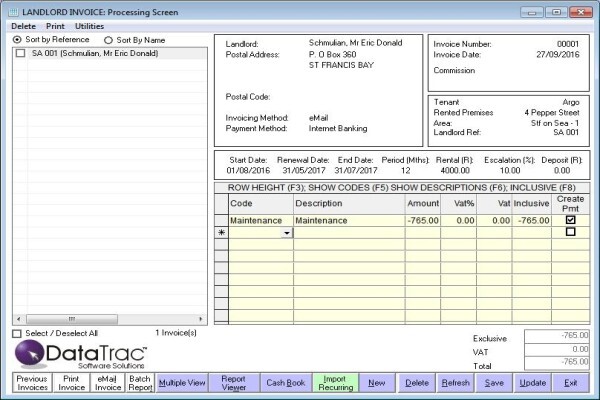
Task: Click the Total amount field
Action: pyautogui.click(x=557, y=362)
